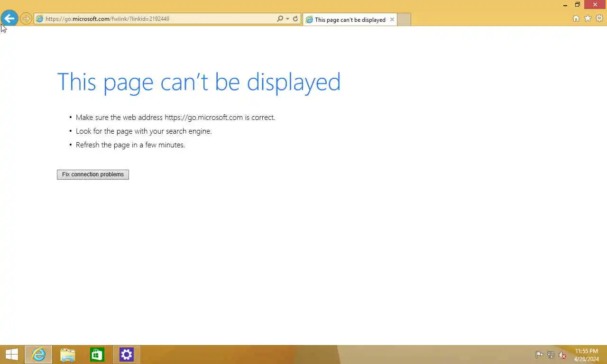
Task: Go to the Home page icon
Action: (576, 18)
